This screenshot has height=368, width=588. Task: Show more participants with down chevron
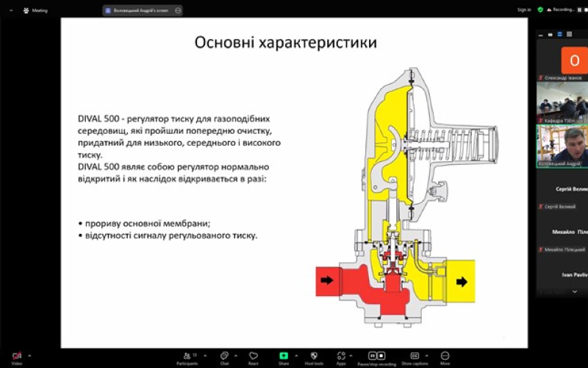coord(575,291)
